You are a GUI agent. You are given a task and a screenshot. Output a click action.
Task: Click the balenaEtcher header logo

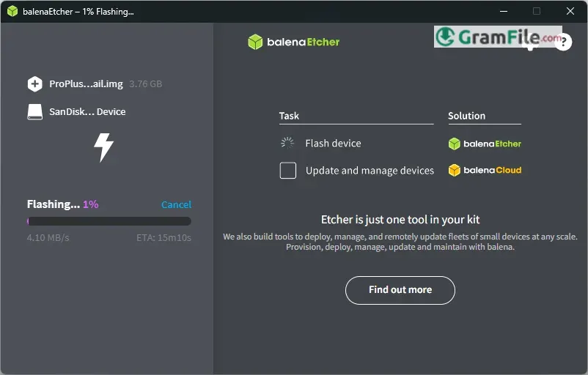[293, 42]
